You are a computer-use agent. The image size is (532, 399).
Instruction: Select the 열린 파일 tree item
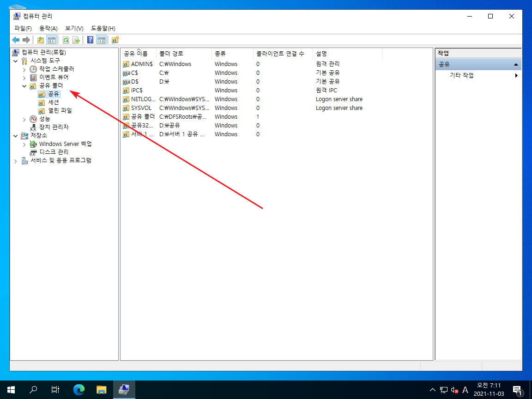coord(60,111)
